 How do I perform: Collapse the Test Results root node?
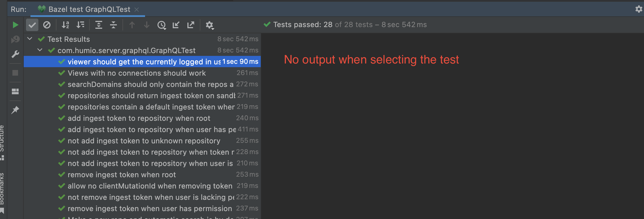point(30,39)
